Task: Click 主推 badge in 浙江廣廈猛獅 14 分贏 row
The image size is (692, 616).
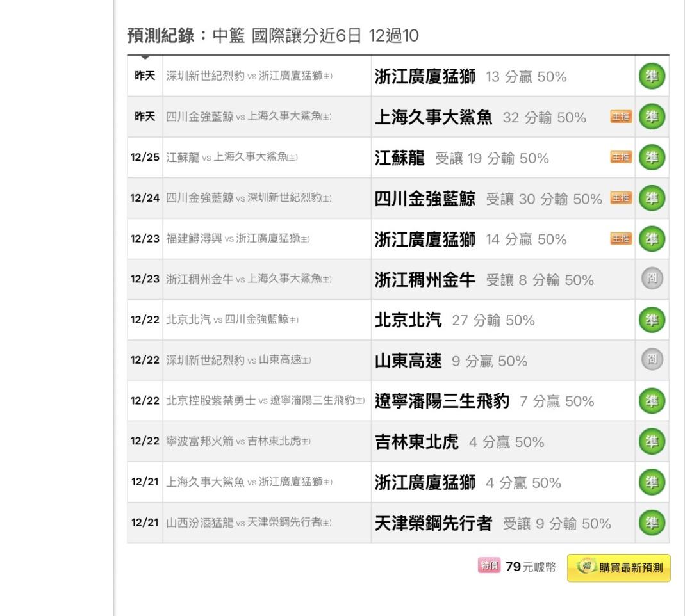Action: 621,239
